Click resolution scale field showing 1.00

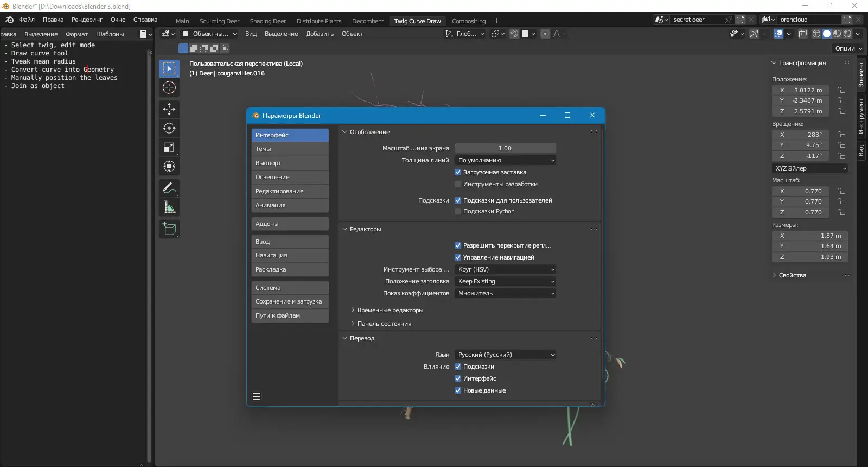506,148
